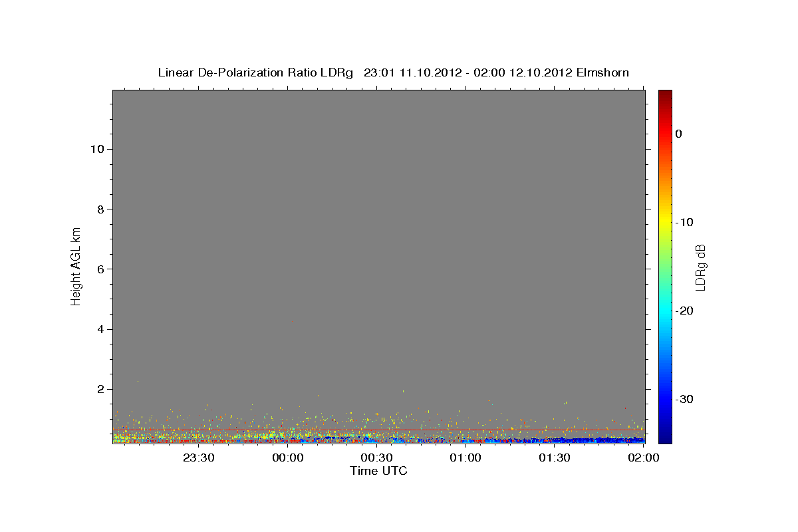
Task: Click the colorbar value '-20'
Action: tap(685, 311)
